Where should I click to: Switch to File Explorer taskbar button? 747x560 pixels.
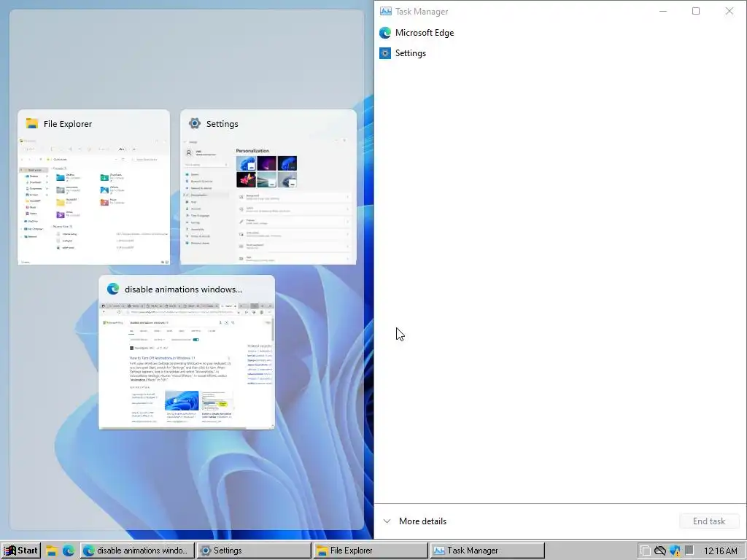tap(370, 551)
